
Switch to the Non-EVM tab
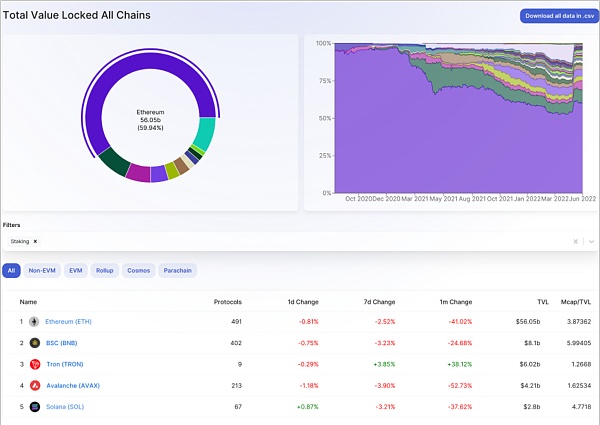(42, 270)
